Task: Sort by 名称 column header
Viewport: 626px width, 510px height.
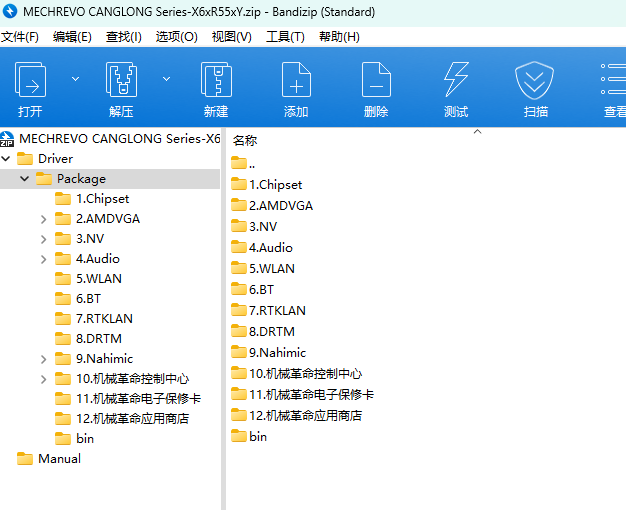Action: [245, 140]
